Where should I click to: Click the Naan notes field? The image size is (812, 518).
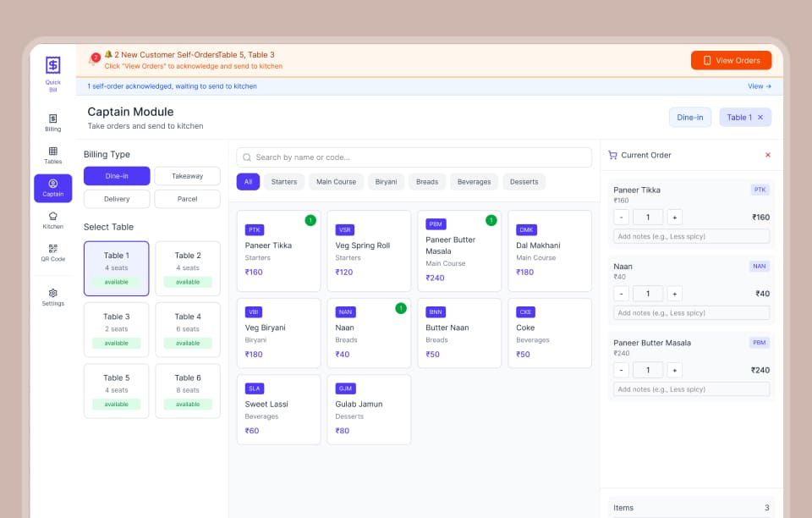coord(691,313)
